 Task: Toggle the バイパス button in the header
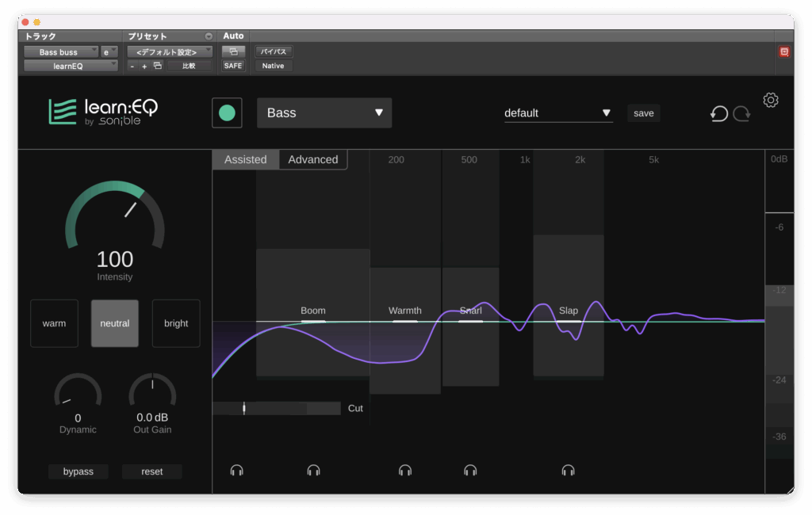(273, 51)
